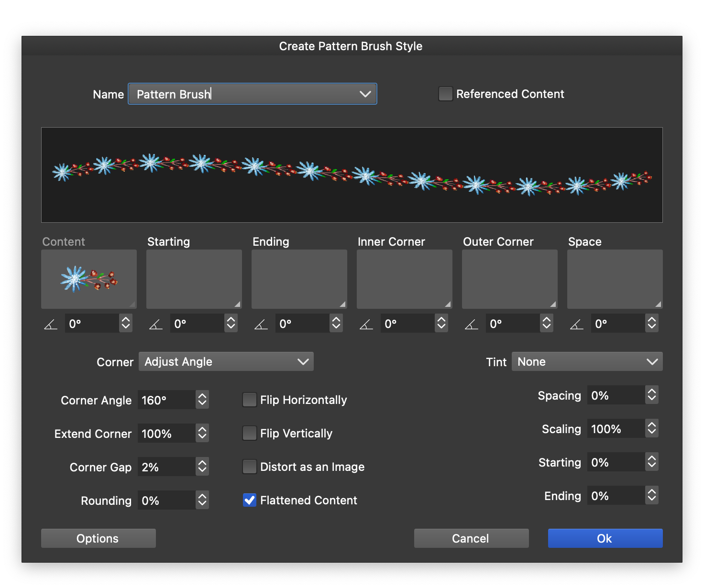Open the Corner Adjust Angle dropdown
Screen dimensions: 704x588
226,361
